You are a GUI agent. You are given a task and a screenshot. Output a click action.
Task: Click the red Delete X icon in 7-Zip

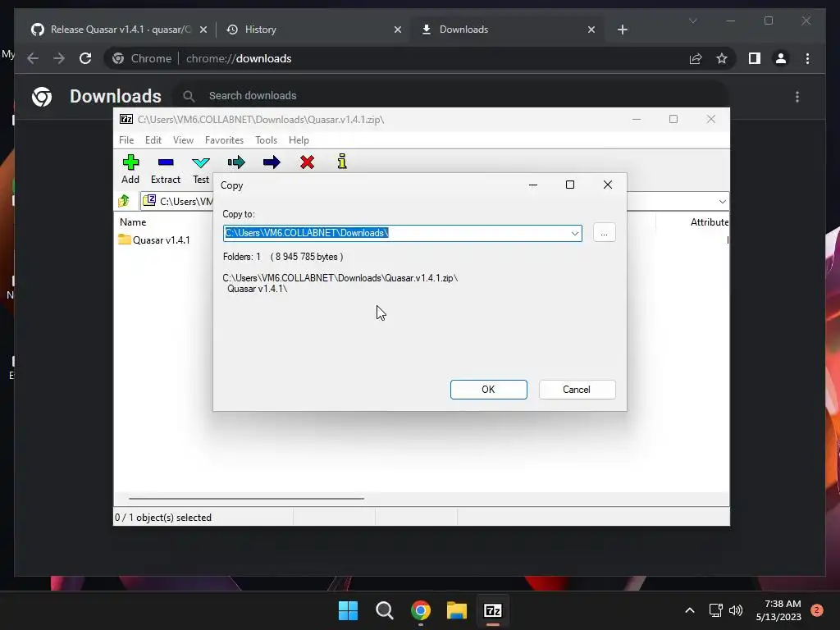[307, 162]
